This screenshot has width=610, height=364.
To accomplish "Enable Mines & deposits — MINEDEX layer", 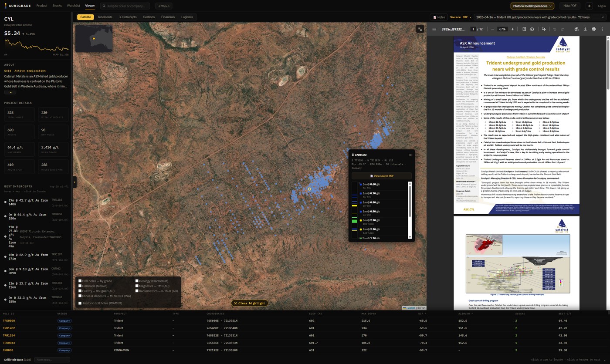I will tap(80, 296).
